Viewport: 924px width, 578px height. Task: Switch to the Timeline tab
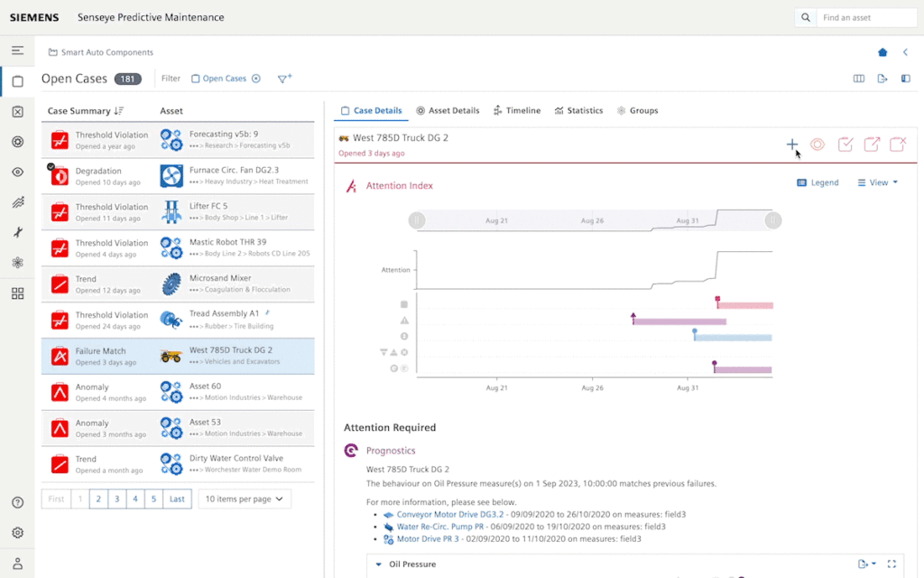click(x=517, y=111)
